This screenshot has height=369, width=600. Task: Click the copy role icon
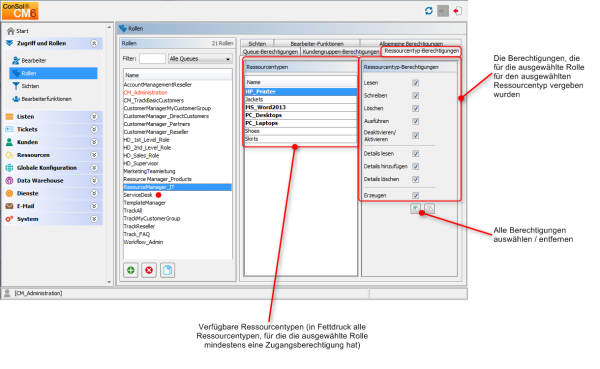pyautogui.click(x=167, y=270)
